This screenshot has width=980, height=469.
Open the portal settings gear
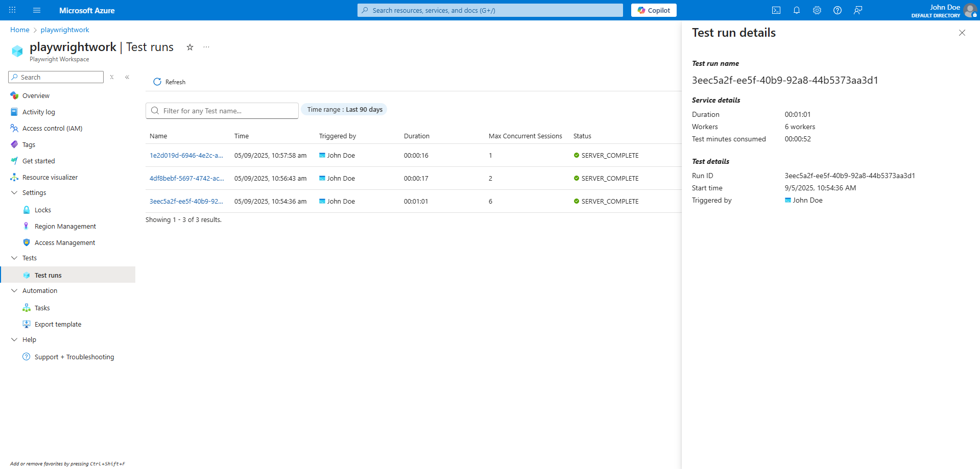pyautogui.click(x=817, y=10)
